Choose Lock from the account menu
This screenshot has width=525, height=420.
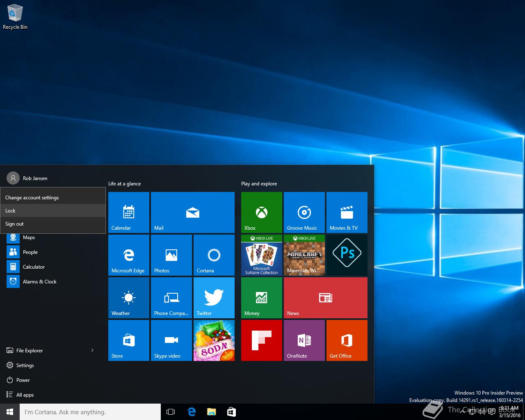53,211
